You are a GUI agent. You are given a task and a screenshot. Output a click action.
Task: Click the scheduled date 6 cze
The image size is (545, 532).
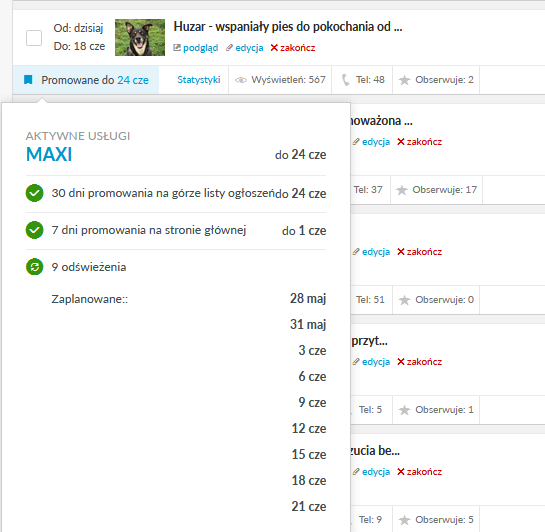(x=312, y=376)
